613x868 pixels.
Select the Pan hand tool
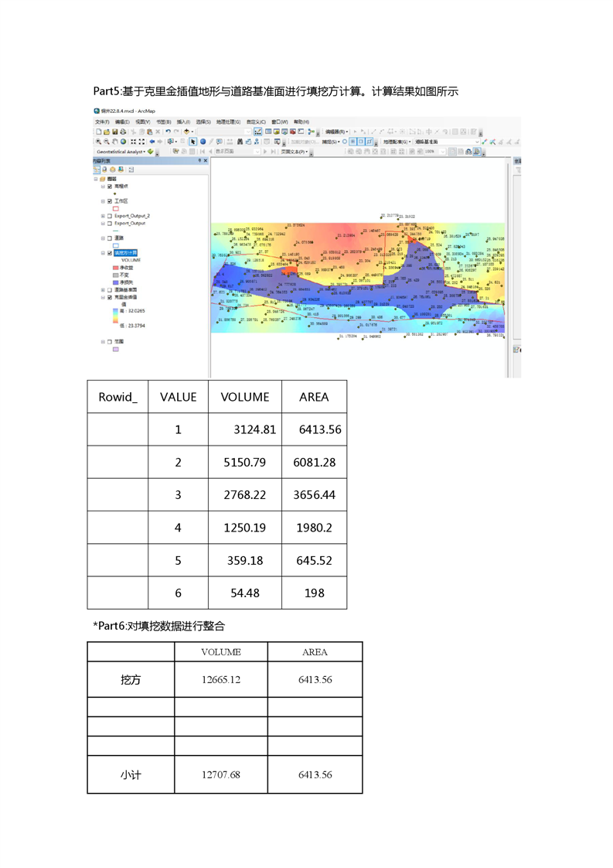pyautogui.click(x=115, y=142)
